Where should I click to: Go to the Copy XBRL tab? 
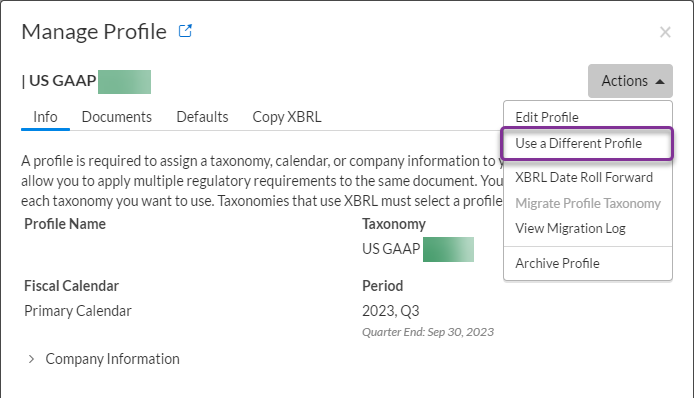[287, 117]
